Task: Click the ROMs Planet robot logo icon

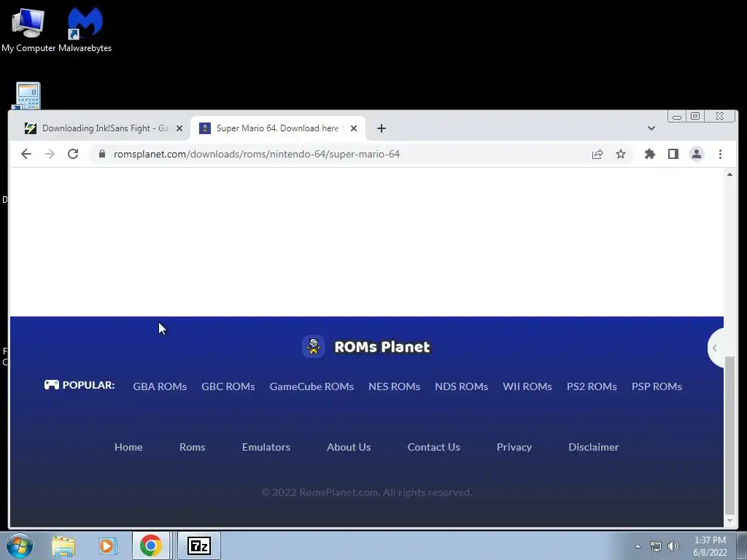Action: tap(314, 346)
